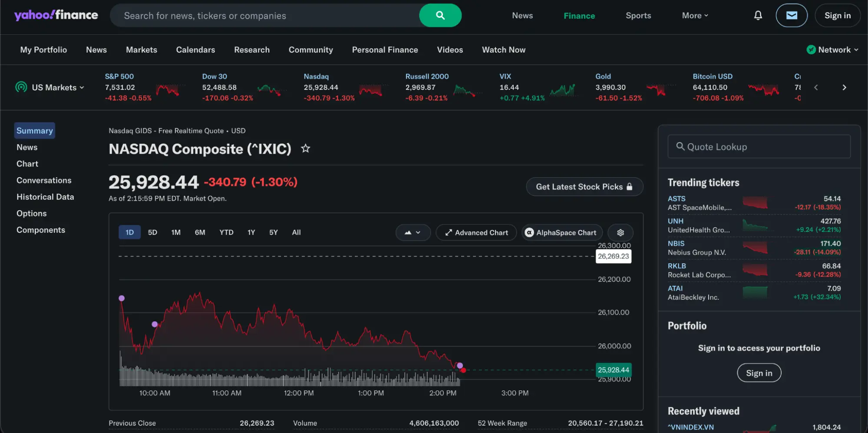Click the Advanced Chart expand arrow icon

[449, 232]
